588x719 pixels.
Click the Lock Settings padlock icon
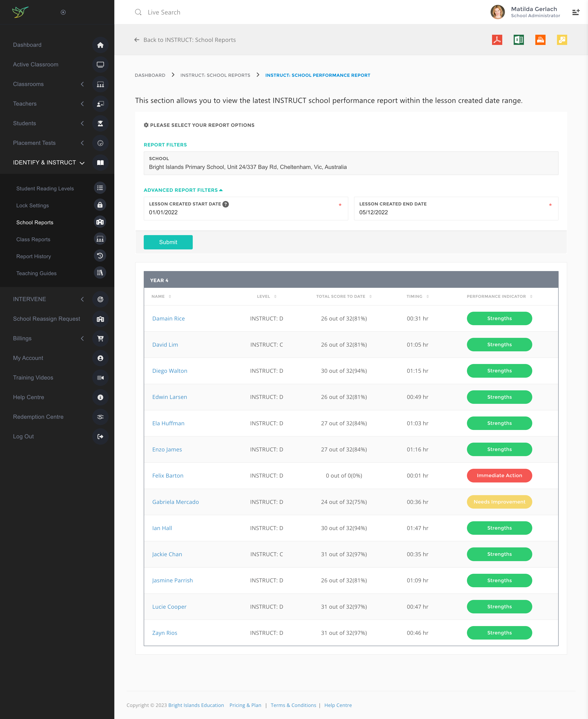(x=100, y=205)
